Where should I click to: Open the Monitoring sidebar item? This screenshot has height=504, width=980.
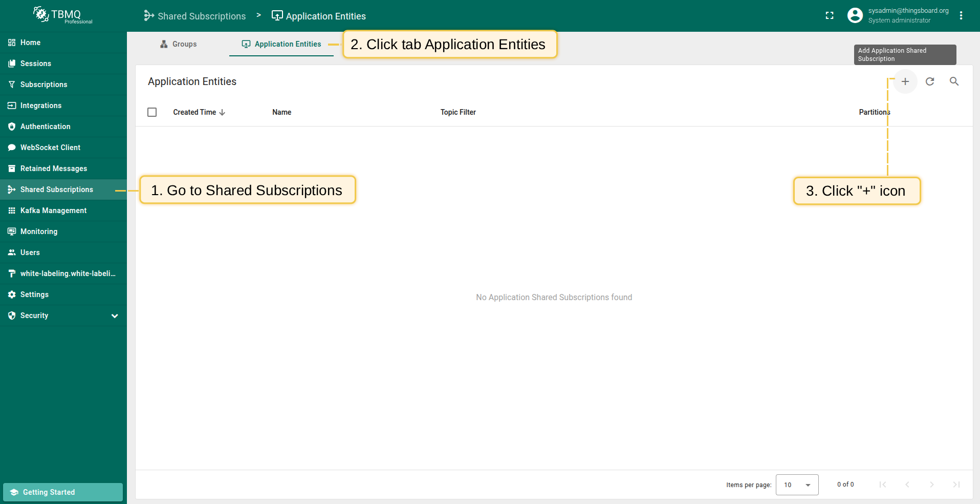pos(39,232)
